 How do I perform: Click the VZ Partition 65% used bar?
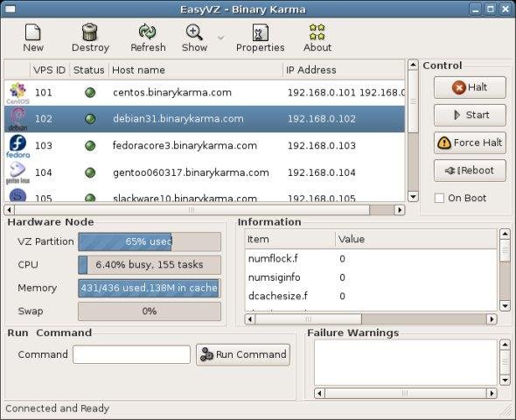150,241
